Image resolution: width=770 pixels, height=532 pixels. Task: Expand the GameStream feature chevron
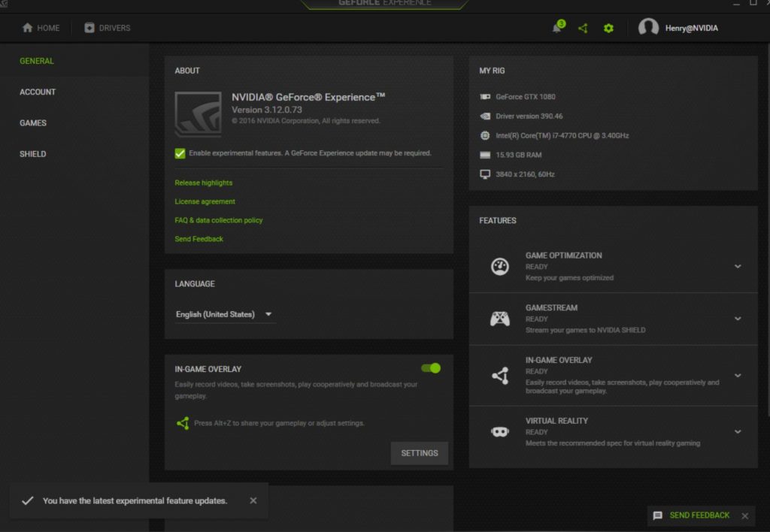click(x=738, y=319)
